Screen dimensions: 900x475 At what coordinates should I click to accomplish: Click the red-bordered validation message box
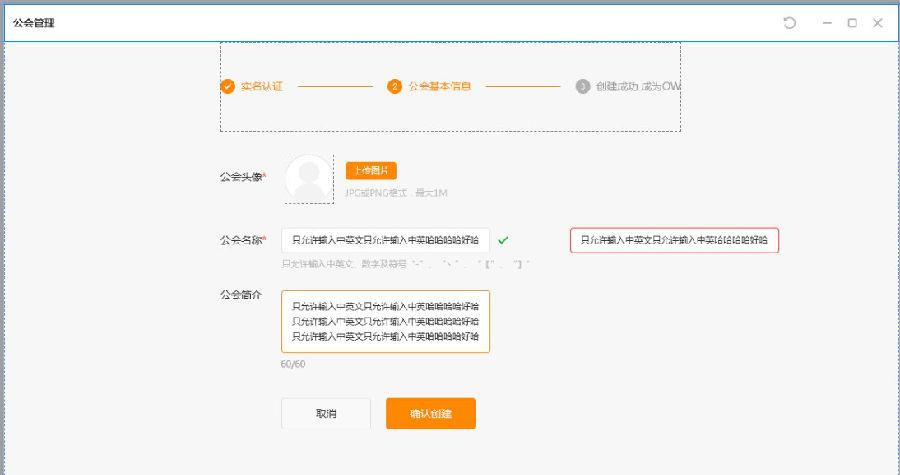[x=674, y=241]
